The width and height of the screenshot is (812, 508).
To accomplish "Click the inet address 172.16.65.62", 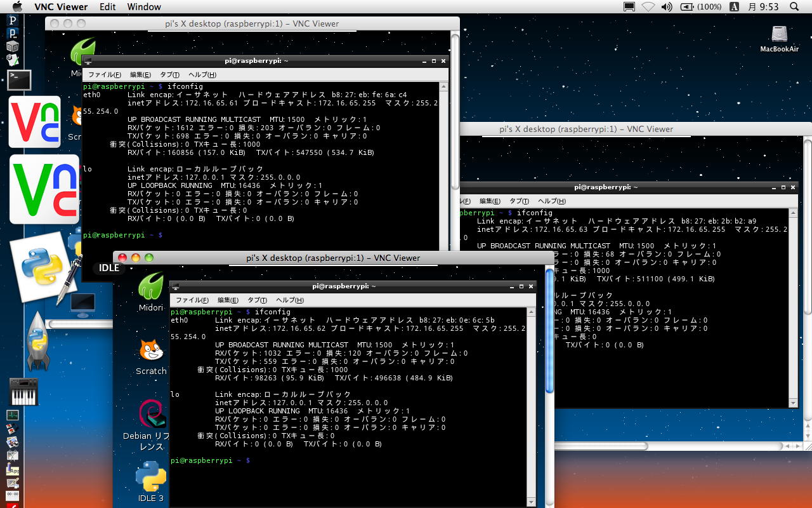I will tap(299, 328).
